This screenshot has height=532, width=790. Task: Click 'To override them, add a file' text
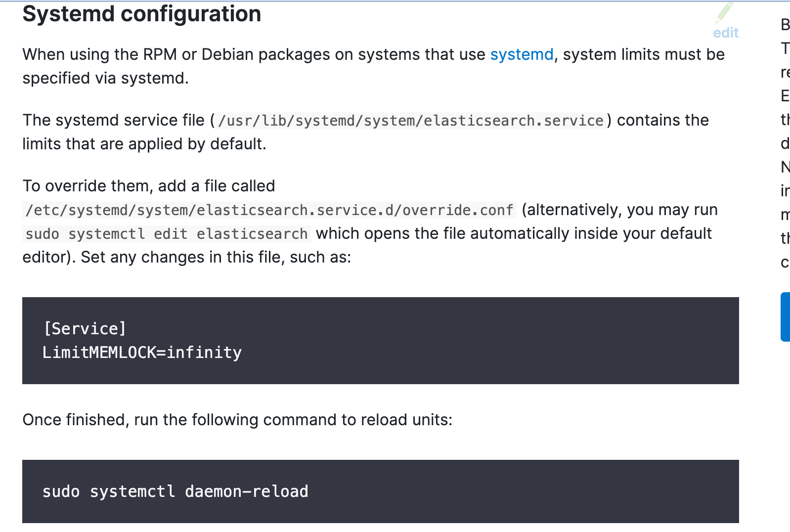pos(148,186)
